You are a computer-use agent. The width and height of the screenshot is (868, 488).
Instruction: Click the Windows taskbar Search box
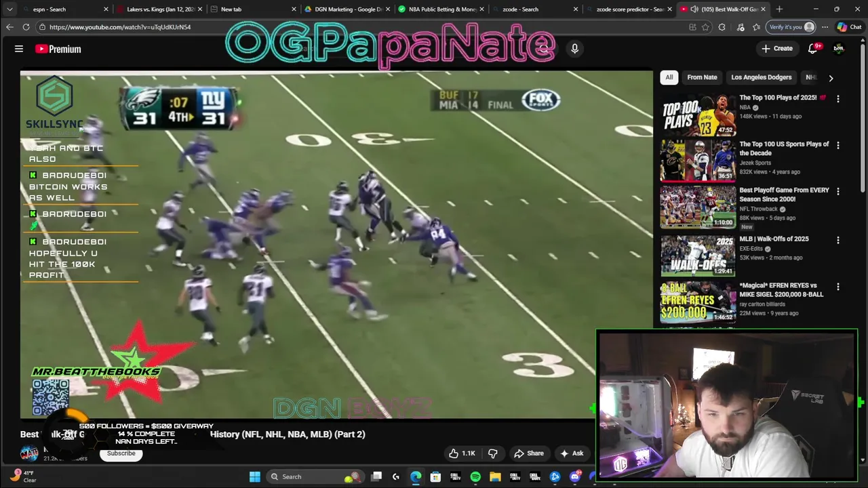coord(315,477)
